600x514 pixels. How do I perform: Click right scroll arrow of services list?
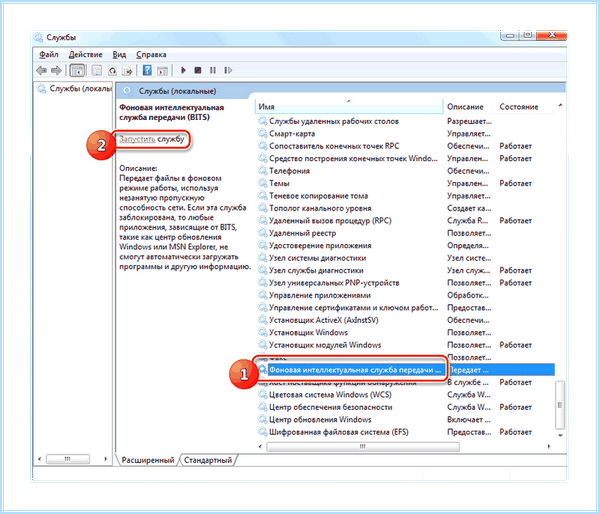point(549,447)
